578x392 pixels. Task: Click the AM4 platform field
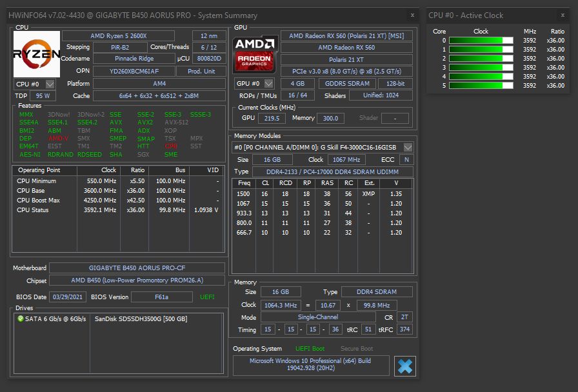[159, 84]
